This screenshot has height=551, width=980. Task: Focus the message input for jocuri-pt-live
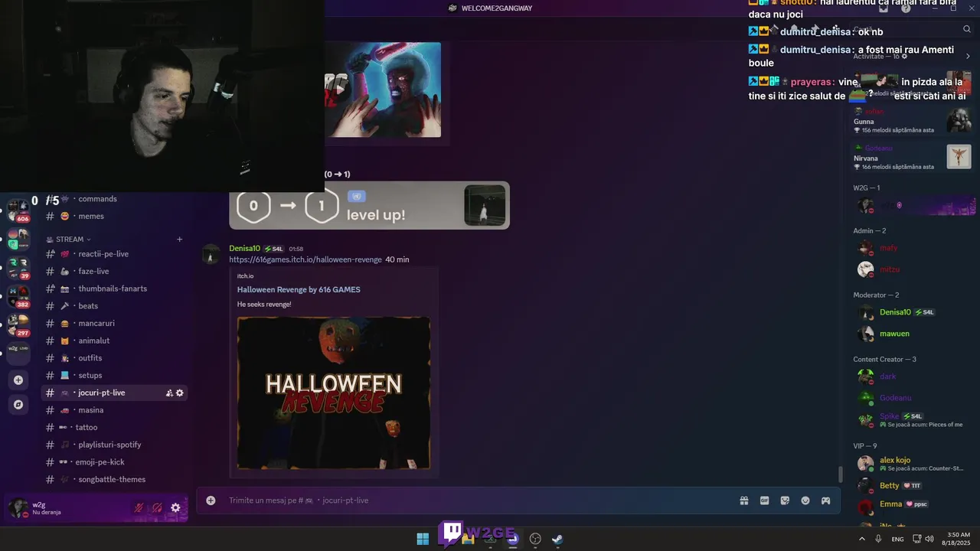point(475,500)
